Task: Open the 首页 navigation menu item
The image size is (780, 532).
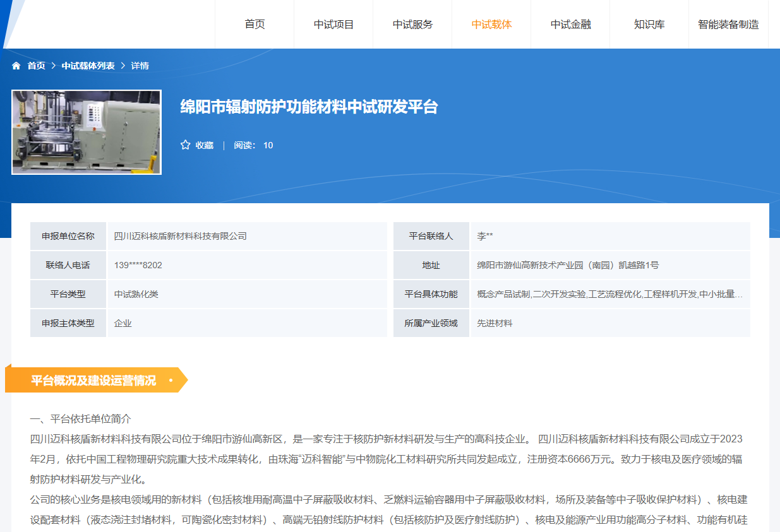Action: (255, 25)
